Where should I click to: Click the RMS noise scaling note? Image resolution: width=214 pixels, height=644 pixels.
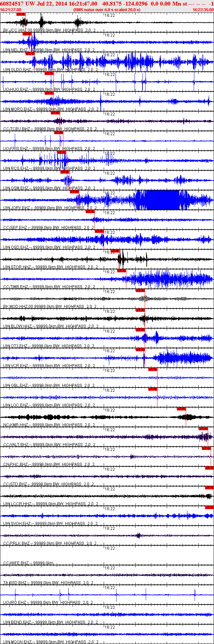click(x=107, y=10)
